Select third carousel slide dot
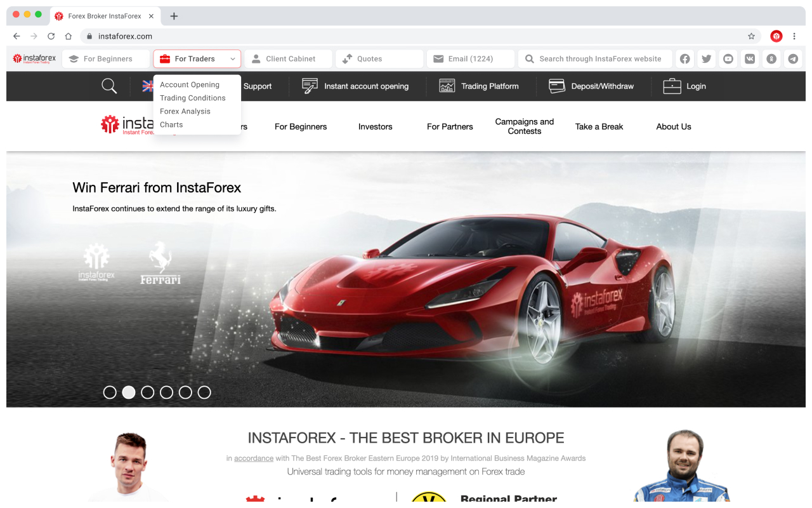This screenshot has height=508, width=812. (x=148, y=392)
